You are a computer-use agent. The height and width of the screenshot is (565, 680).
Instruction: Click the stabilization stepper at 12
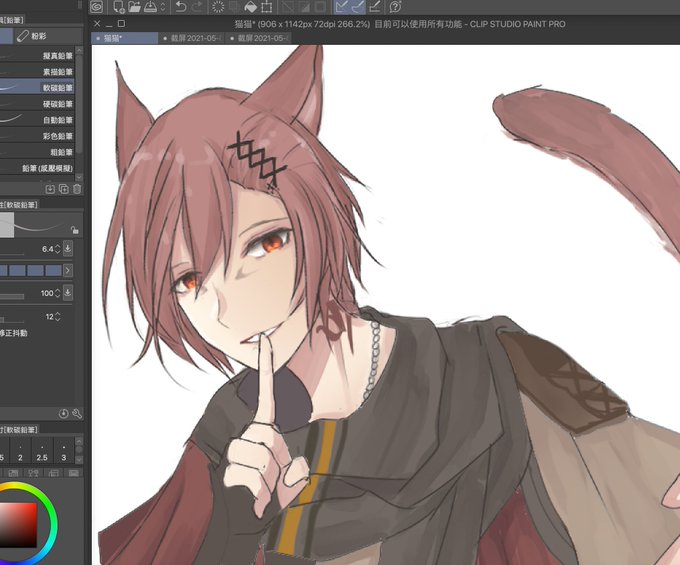[x=57, y=317]
